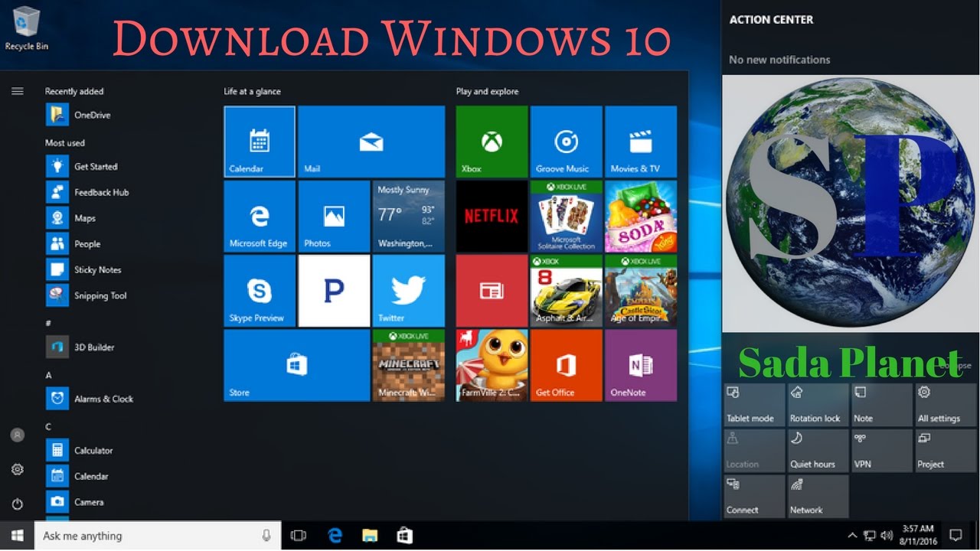Click the volume icon in system tray
980x551 pixels.
click(x=887, y=536)
